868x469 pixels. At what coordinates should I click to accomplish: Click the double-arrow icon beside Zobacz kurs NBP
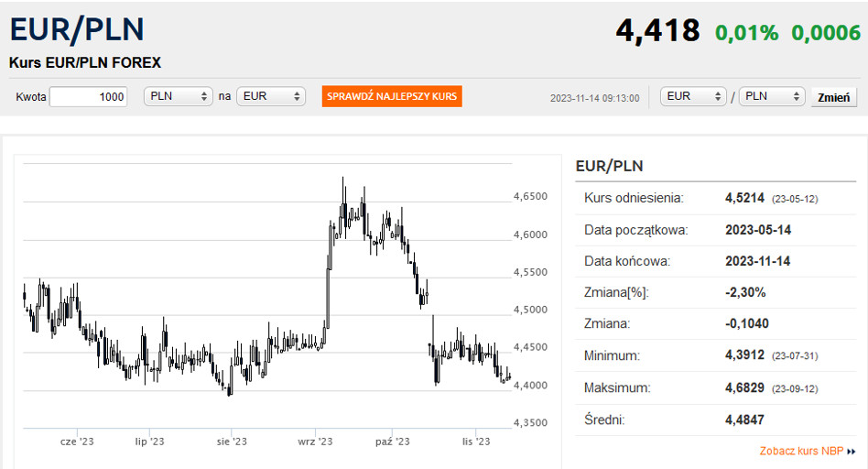pos(852,452)
